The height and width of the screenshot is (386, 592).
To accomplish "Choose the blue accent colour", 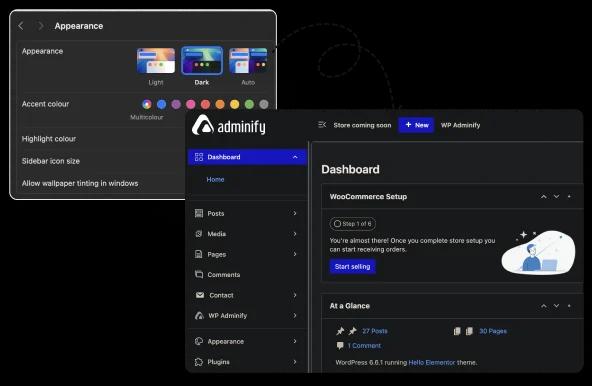I will 162,104.
